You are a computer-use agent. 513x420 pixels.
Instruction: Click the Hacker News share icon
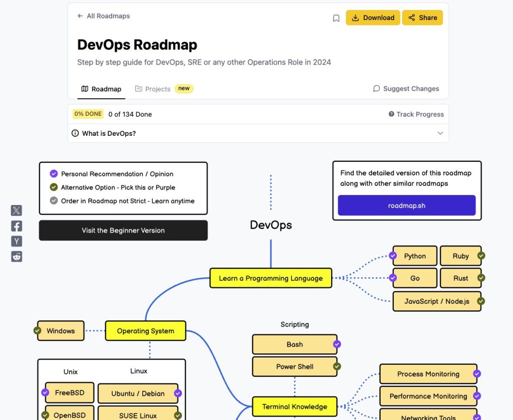17,242
